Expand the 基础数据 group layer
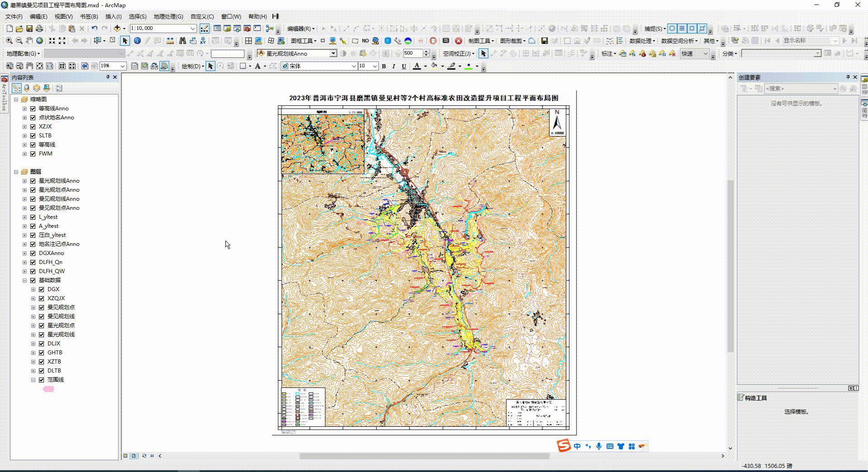868x472 pixels. [x=26, y=280]
